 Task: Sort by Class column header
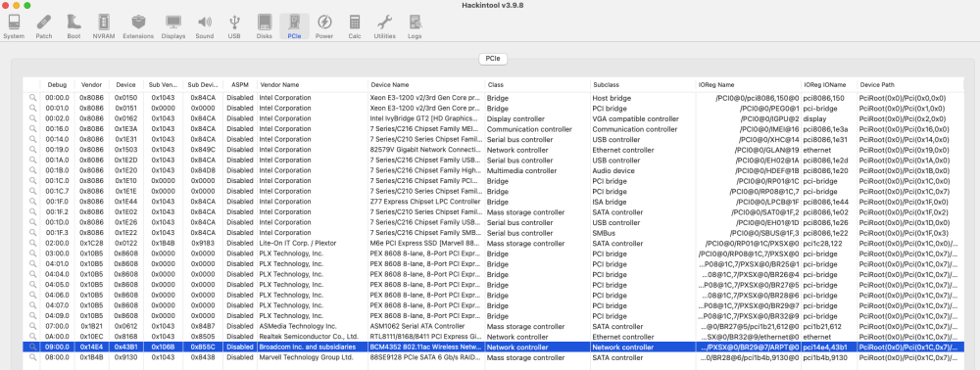[x=537, y=84]
